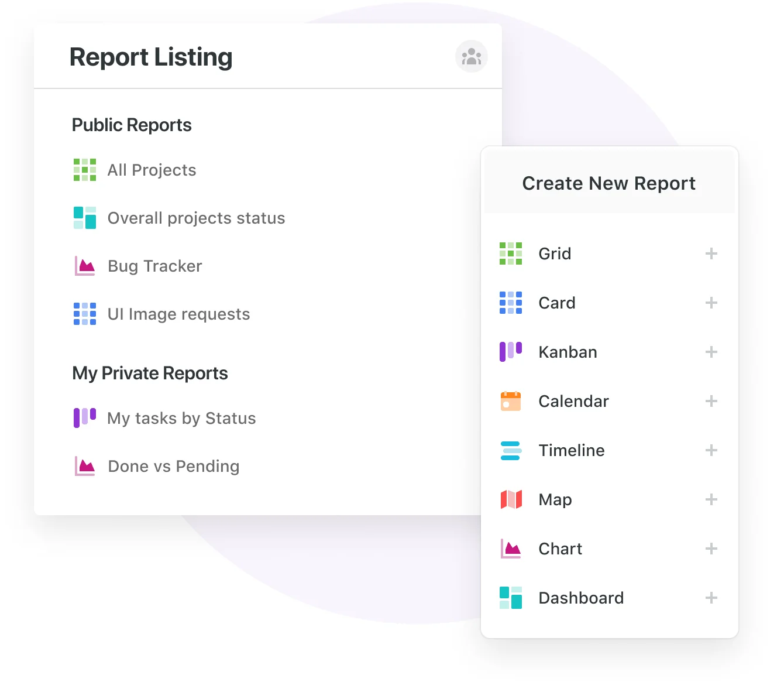The image size is (784, 699).
Task: Click the purple Kanban icon in Create New Report
Action: pos(511,352)
